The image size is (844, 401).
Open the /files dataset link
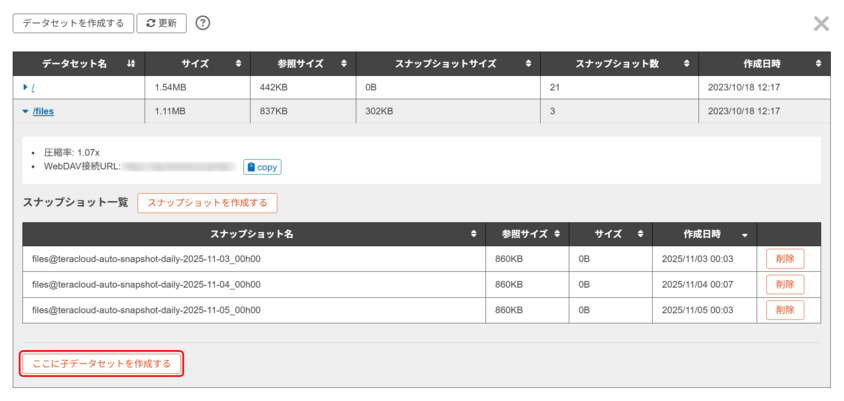point(43,112)
